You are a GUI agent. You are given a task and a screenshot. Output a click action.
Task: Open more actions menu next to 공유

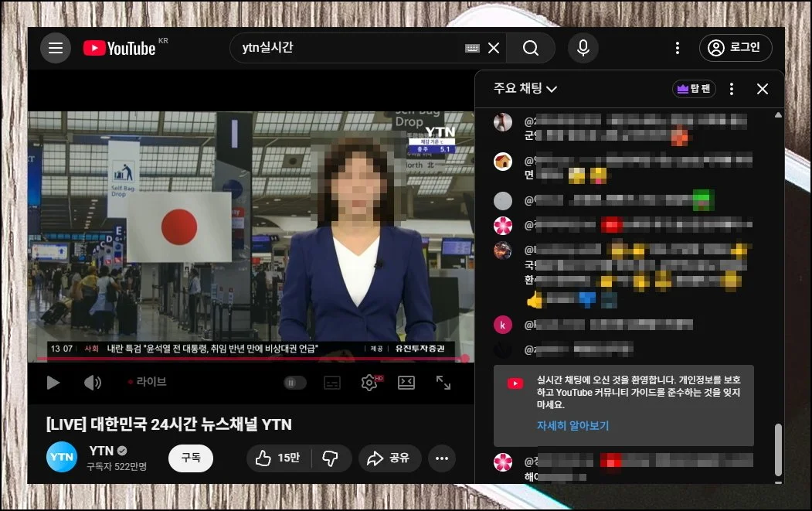click(x=441, y=458)
